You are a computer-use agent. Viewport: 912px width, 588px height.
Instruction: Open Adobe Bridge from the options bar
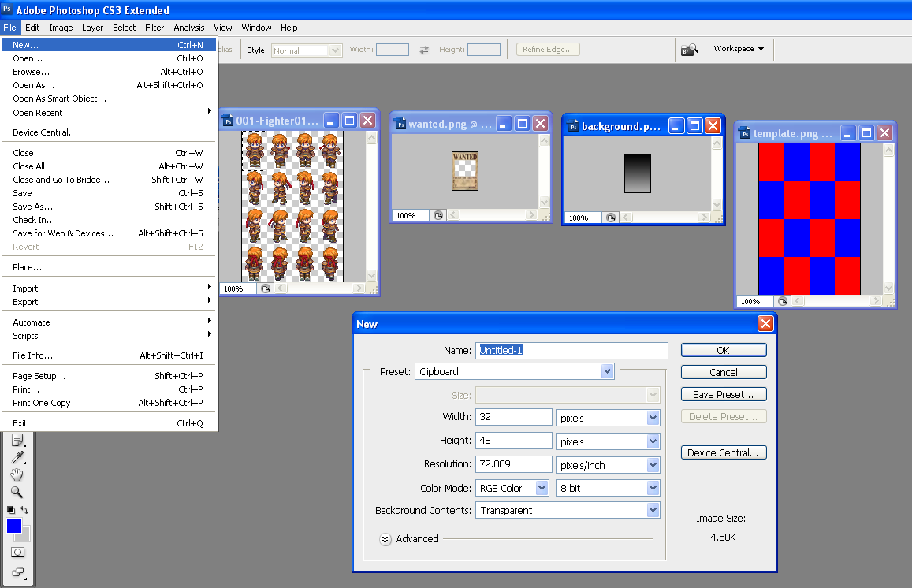tap(690, 50)
